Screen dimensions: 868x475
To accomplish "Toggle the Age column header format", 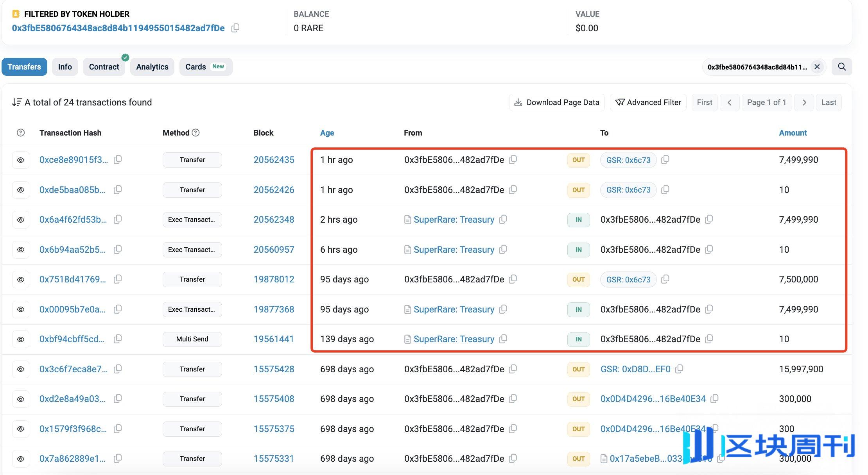I will [x=327, y=133].
